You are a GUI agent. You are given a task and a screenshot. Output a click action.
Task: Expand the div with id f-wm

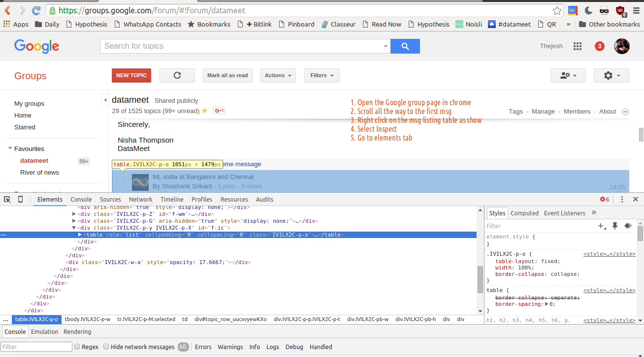pos(74,214)
